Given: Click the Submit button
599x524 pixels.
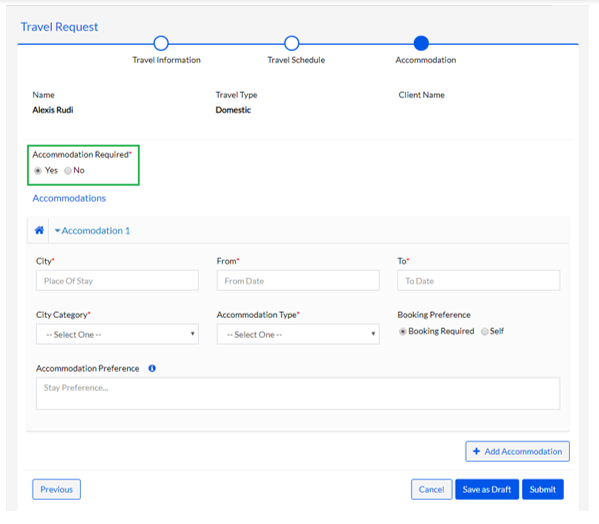Looking at the screenshot, I should pos(542,489).
